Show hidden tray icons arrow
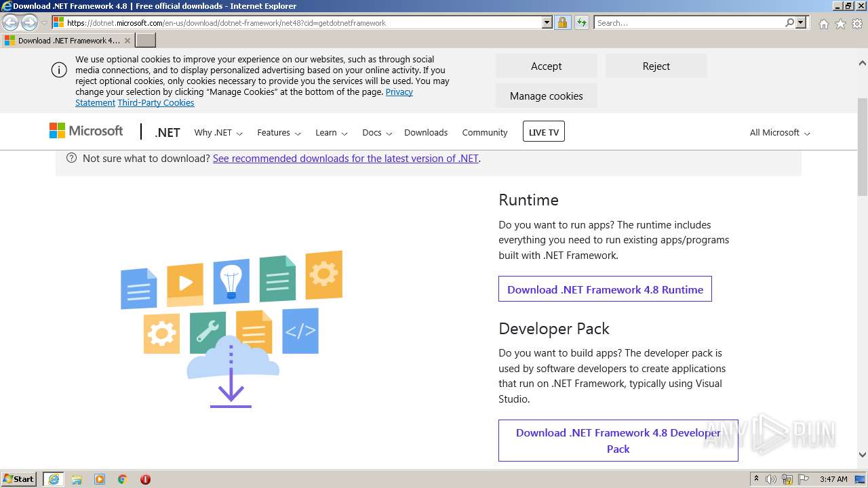Screen dimensions: 868x488 (756, 479)
